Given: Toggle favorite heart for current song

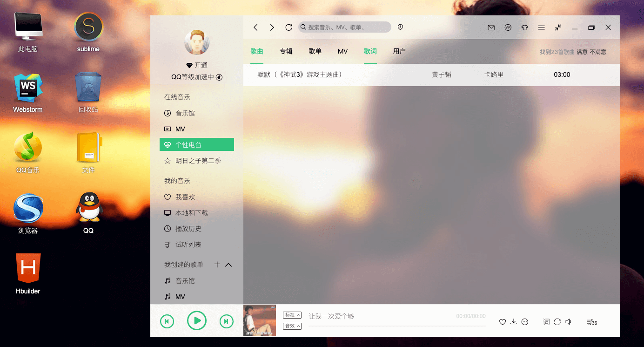Looking at the screenshot, I should click(x=503, y=322).
